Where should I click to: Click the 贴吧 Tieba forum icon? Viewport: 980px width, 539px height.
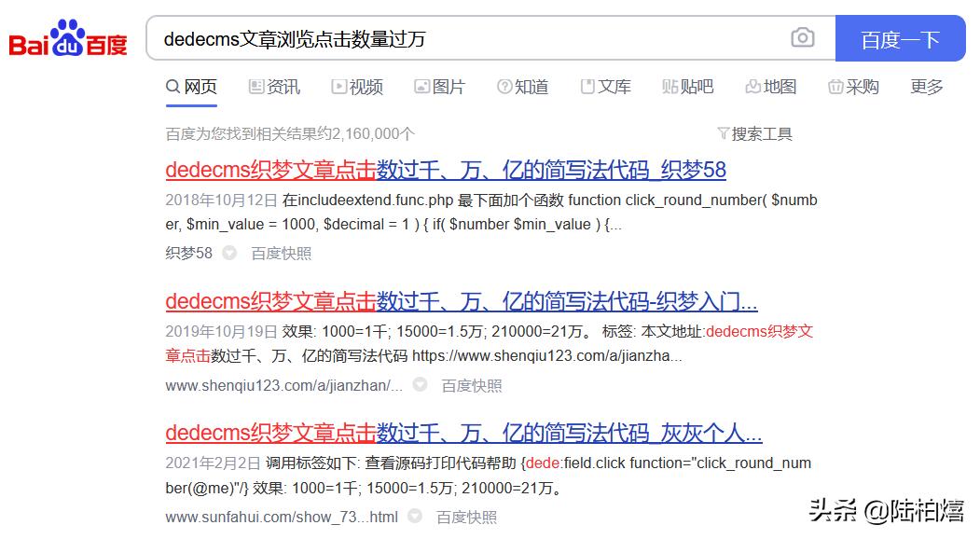(669, 86)
